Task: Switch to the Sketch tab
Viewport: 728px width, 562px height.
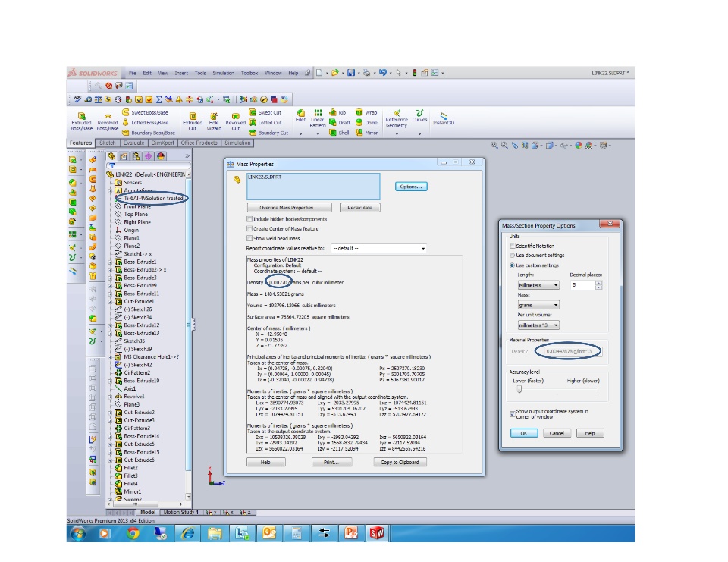Action: (x=107, y=143)
